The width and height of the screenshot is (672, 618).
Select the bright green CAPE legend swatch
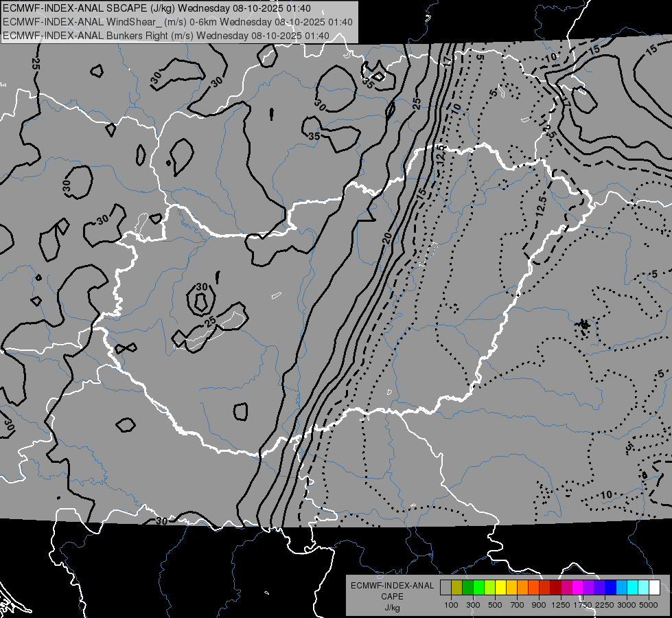point(478,588)
